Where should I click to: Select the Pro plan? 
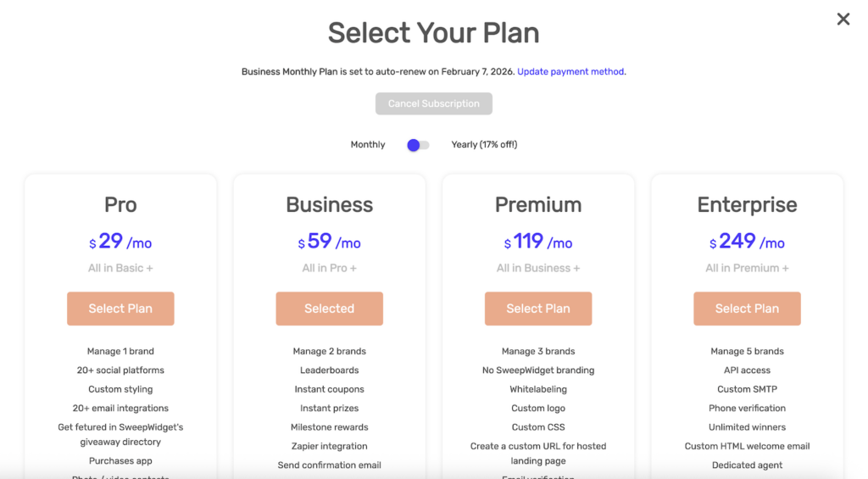120,309
